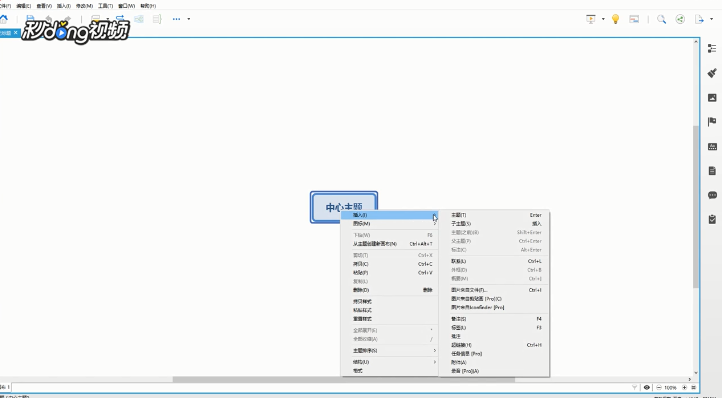Choose Label item with F3 shortcut
The image size is (722, 398).
(x=494, y=328)
